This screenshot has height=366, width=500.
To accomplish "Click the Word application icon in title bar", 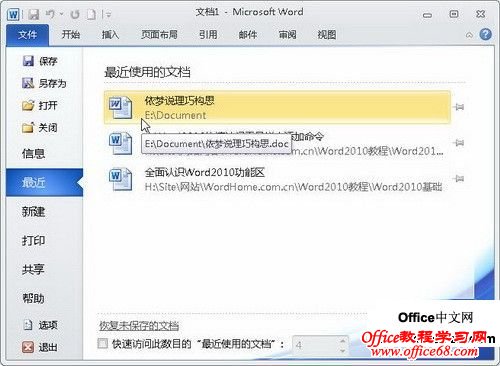I will (14, 14).
